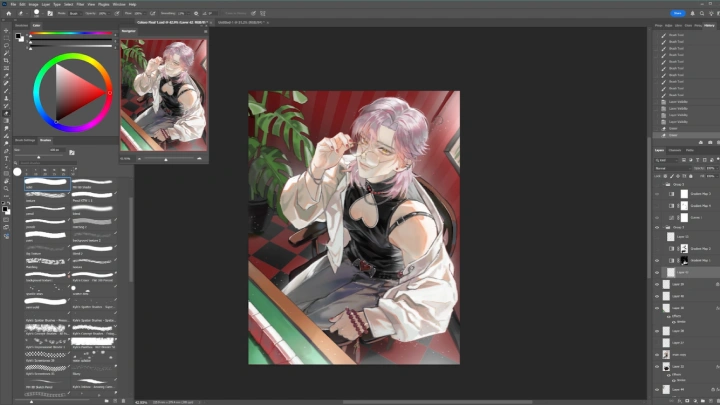The image size is (720, 405).
Task: Select the Brush tool in toolbar
Action: [6, 91]
